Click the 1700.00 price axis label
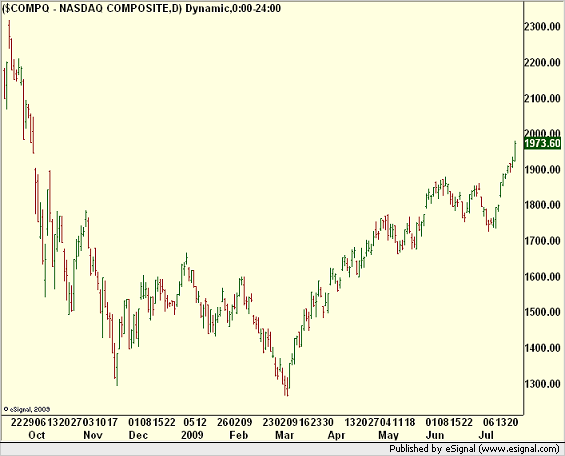The image size is (565, 456). (x=542, y=241)
